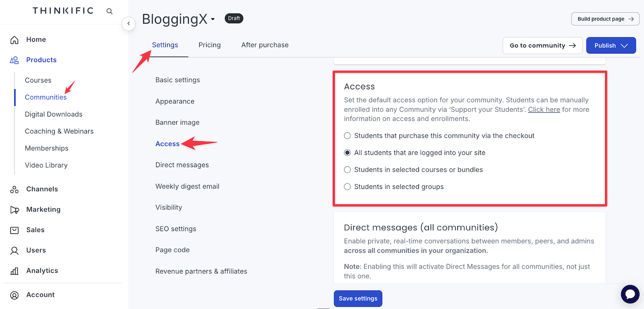The image size is (644, 309).
Task: Open the Direct messages settings section
Action: pos(182,165)
